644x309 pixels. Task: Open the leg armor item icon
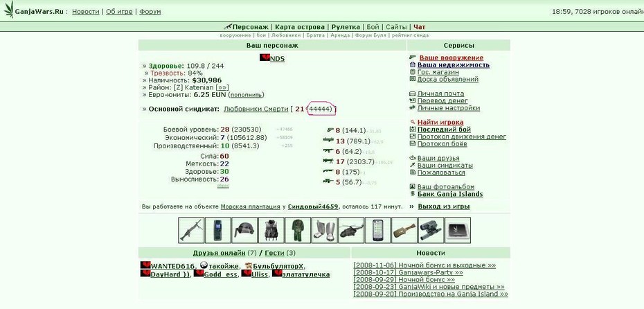(325, 230)
